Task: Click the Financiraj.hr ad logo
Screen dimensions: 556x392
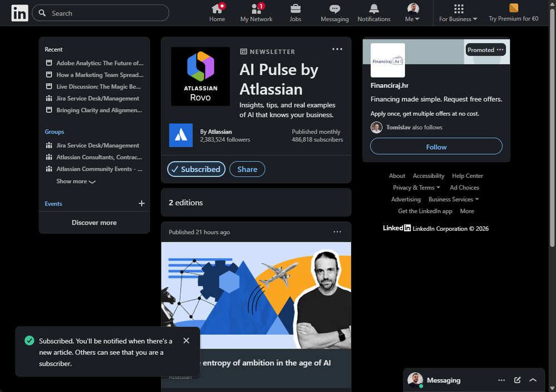Action: pyautogui.click(x=387, y=61)
